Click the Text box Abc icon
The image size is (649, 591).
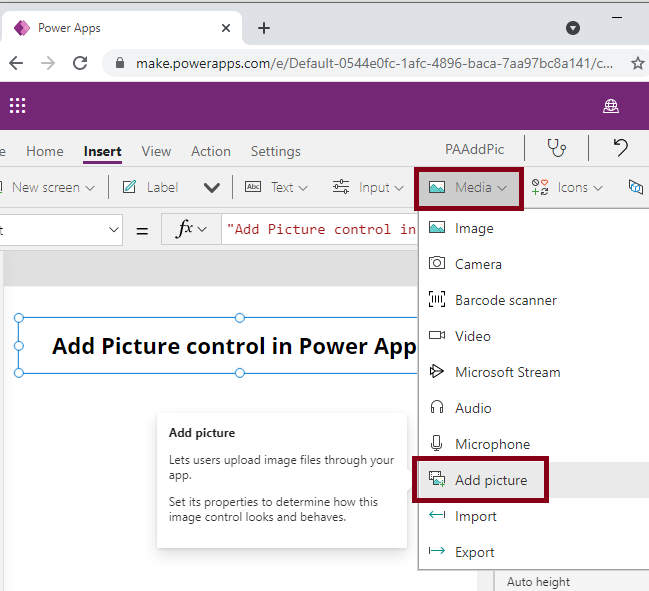pos(253,187)
